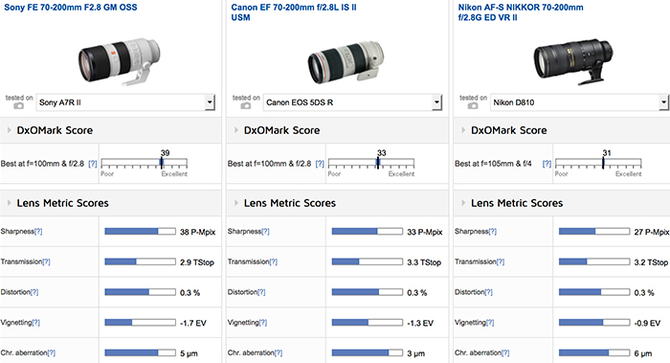Click Nikon transmission bar at 3.2 TStop

pos(594,262)
